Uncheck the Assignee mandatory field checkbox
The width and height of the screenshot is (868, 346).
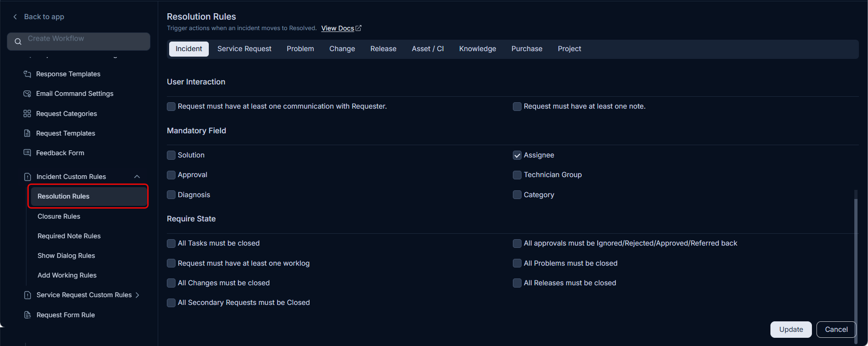point(517,155)
